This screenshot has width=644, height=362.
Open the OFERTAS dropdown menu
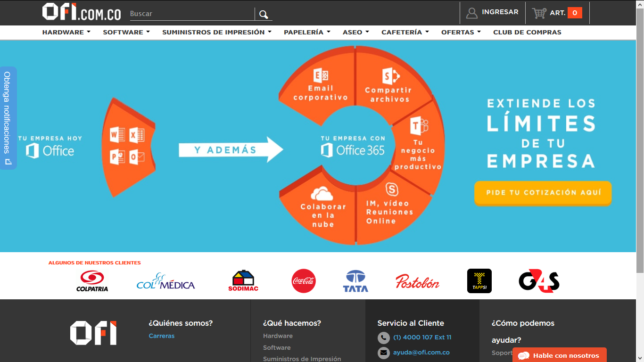point(461,32)
